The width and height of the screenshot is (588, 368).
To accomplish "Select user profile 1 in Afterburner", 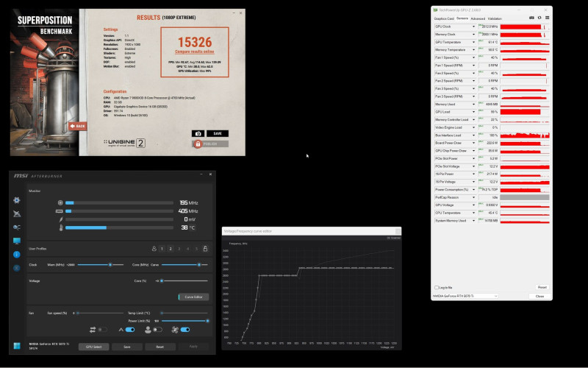I will 162,249.
